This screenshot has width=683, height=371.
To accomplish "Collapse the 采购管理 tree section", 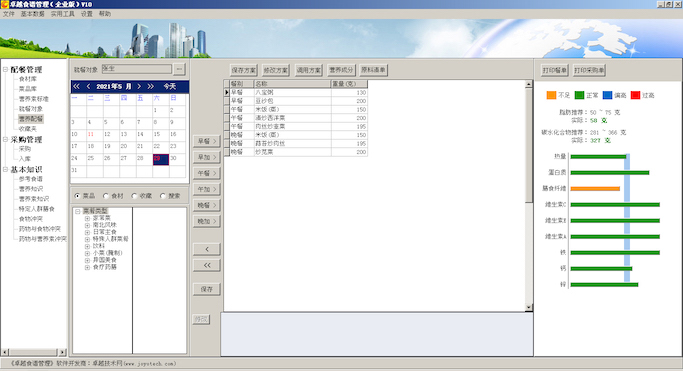I will coord(5,139).
